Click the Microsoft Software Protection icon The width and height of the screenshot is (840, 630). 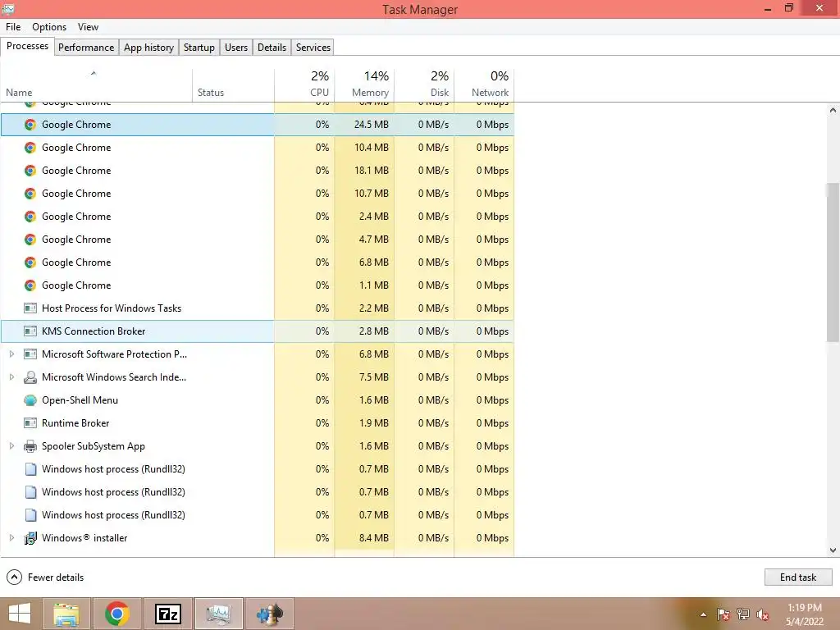(30, 354)
